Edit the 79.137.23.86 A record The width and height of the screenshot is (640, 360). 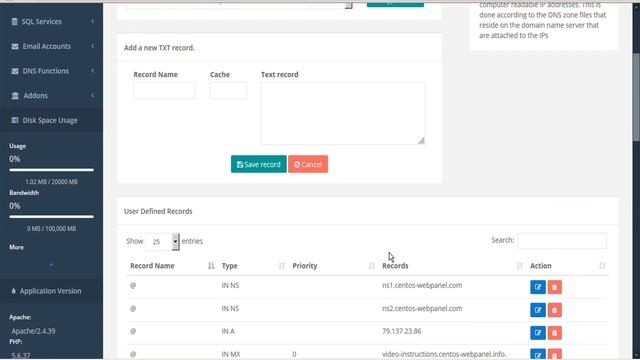538,333
